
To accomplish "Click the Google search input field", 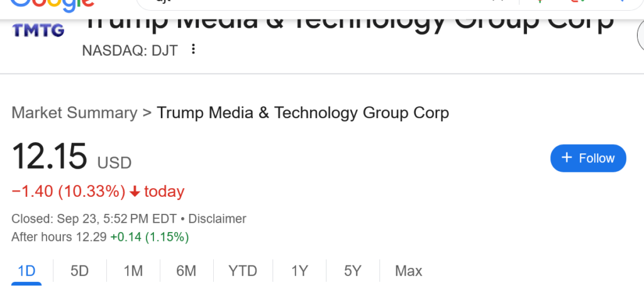I will click(314, 3).
